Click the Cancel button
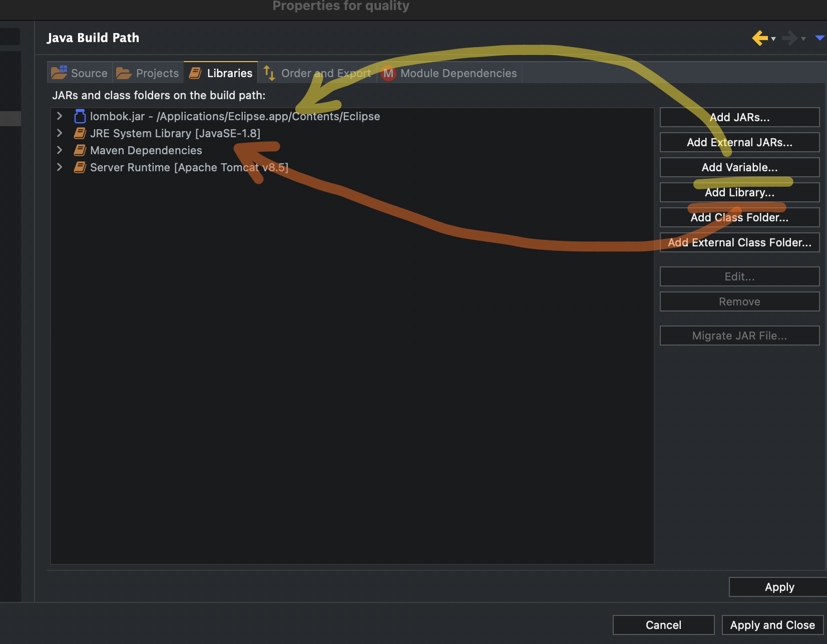 663,625
